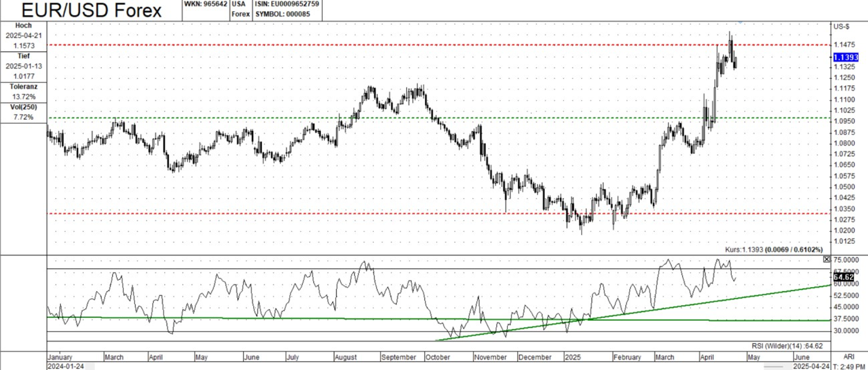The image size is (868, 370).
Task: Click the 2025-04-24 end date label
Action: coord(811,366)
